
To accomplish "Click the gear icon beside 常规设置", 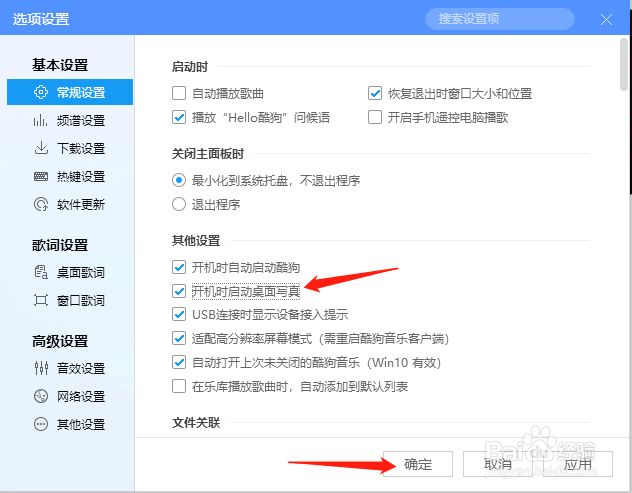I will 41,92.
